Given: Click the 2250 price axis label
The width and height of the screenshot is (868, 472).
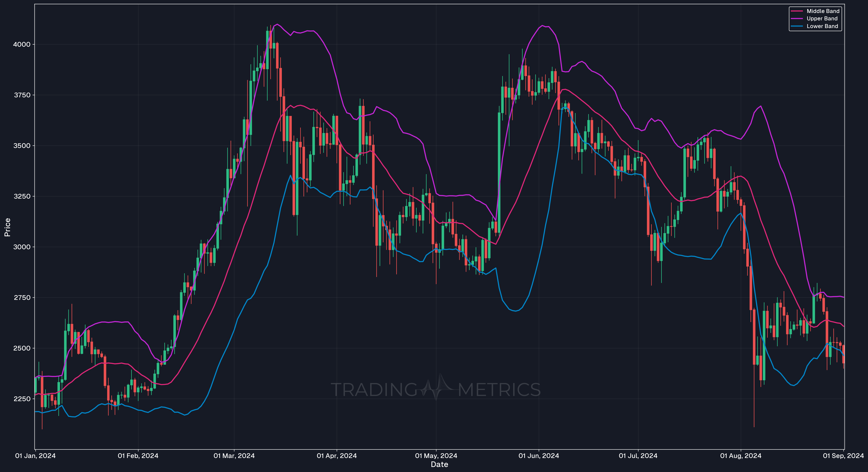Looking at the screenshot, I should pos(22,399).
